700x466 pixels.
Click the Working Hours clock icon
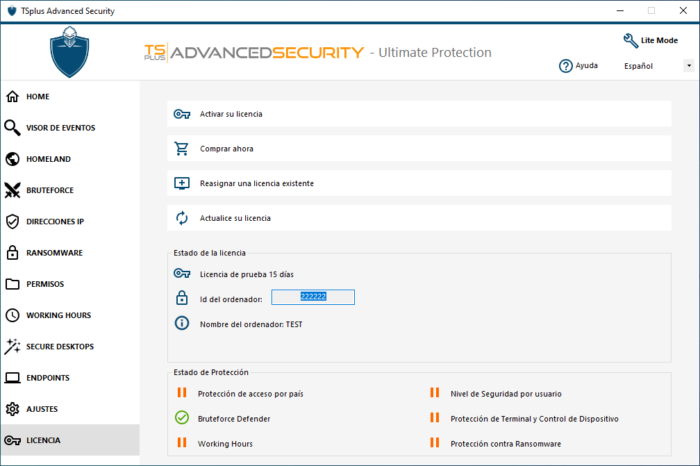click(x=12, y=315)
